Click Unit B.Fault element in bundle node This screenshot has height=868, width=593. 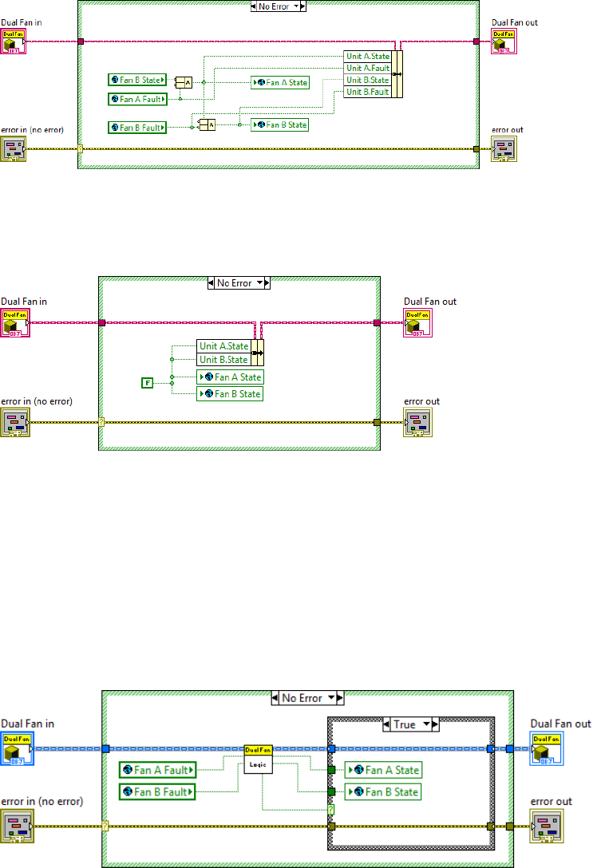(368, 92)
